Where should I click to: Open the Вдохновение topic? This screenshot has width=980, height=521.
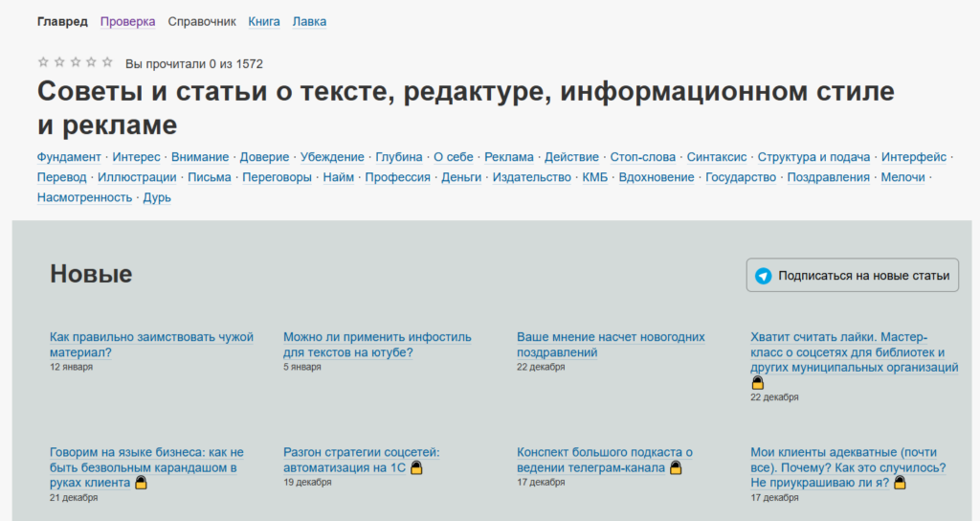(657, 177)
